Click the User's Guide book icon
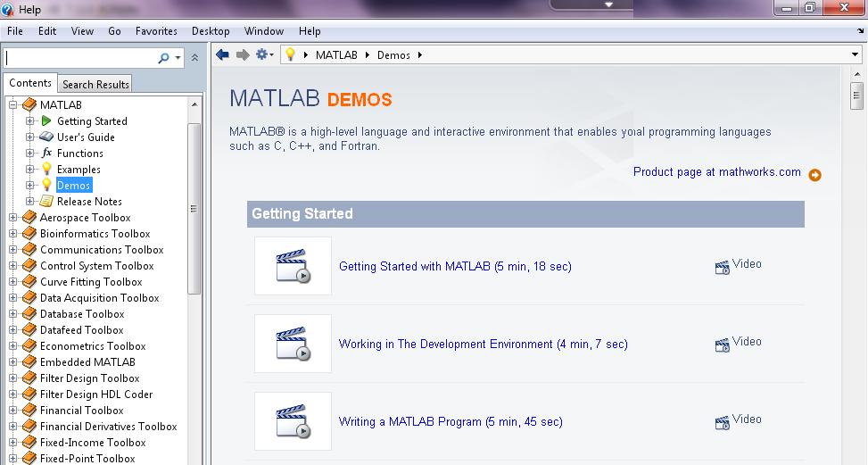This screenshot has height=465, width=868. coord(46,137)
